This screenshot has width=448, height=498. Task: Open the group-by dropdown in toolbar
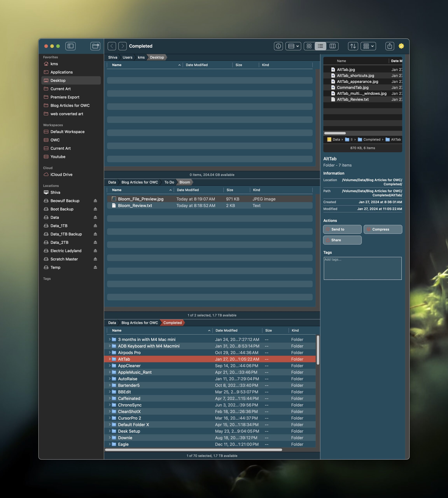click(x=368, y=46)
